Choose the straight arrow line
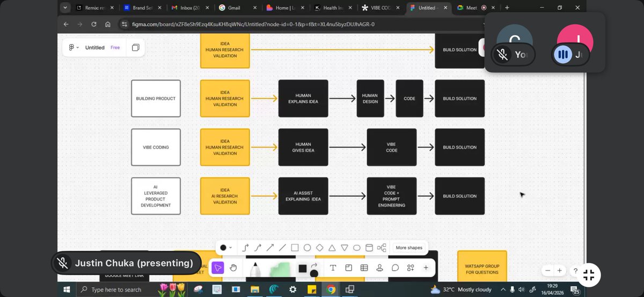 tap(270, 248)
